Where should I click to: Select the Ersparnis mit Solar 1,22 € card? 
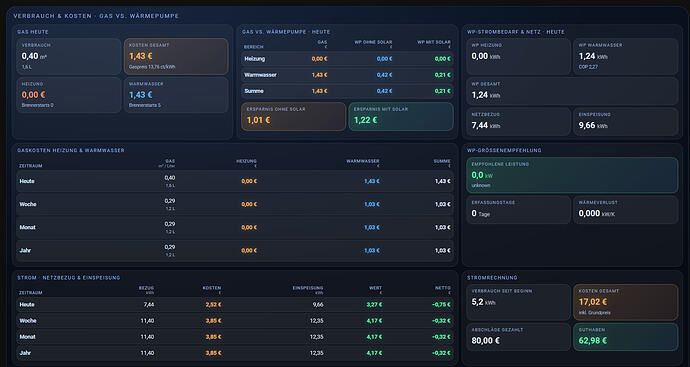(401, 117)
